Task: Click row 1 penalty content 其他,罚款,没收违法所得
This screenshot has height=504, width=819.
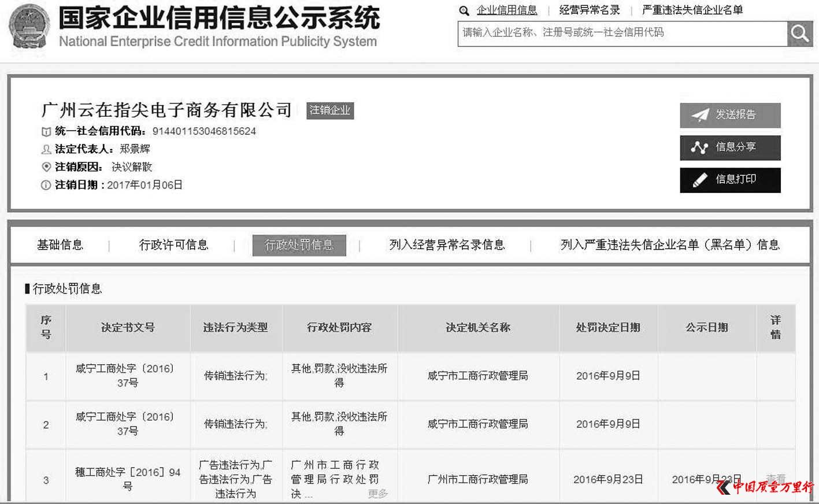Action: click(x=339, y=376)
